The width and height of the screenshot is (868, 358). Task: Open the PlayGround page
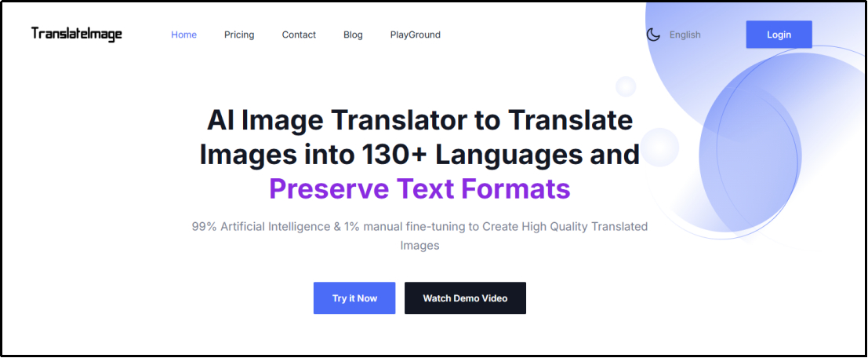[415, 35]
